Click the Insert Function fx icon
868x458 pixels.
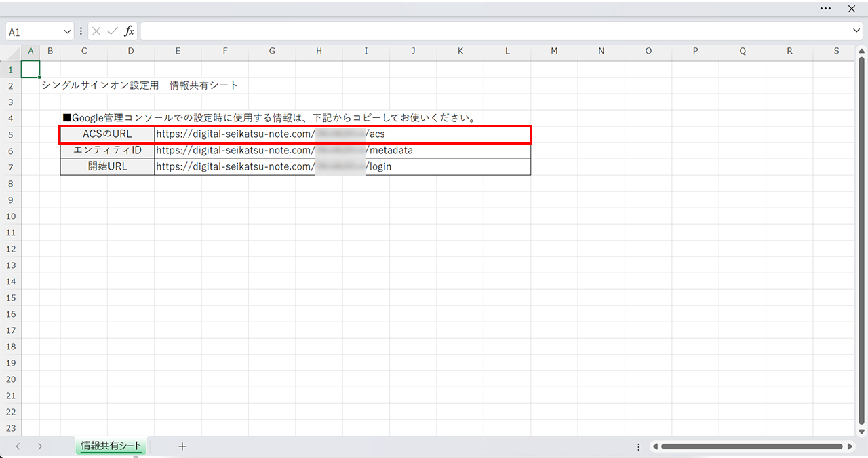129,31
